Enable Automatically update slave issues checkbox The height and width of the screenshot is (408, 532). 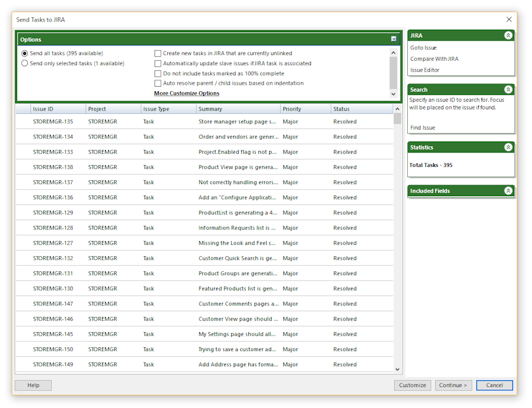pos(158,63)
